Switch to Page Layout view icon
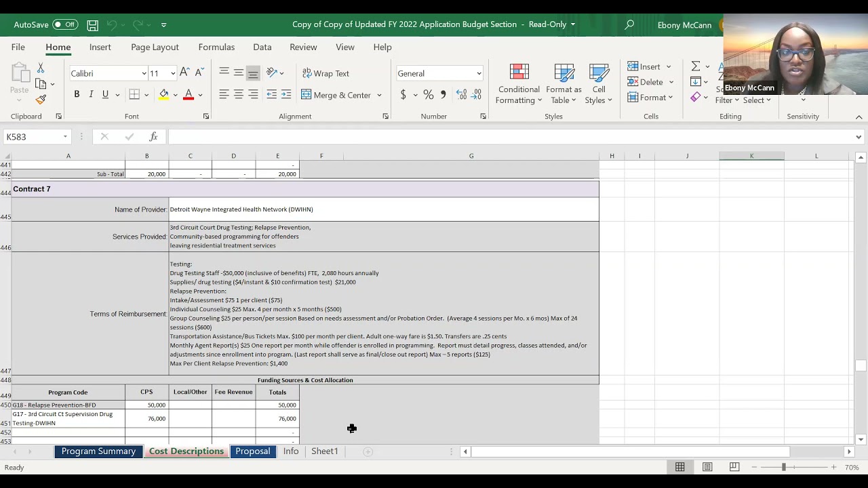Image resolution: width=868 pixels, height=488 pixels. [707, 467]
